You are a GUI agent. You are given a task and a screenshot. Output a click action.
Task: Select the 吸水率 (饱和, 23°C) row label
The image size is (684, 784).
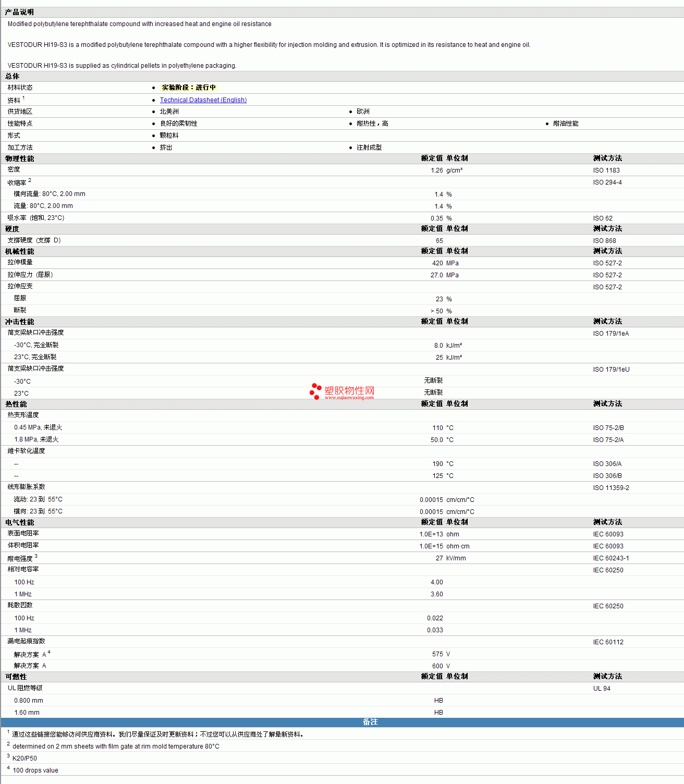[x=36, y=218]
